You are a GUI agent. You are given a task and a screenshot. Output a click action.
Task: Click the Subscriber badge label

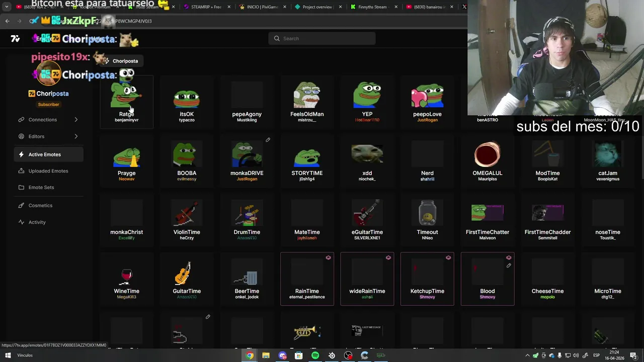click(49, 104)
